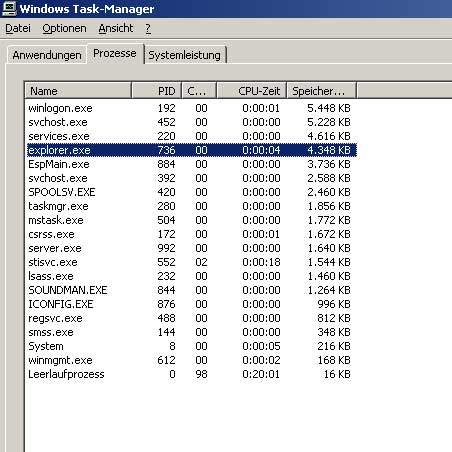Screen dimensions: 452x452
Task: Select the EspMain.exe process
Action: point(192,164)
